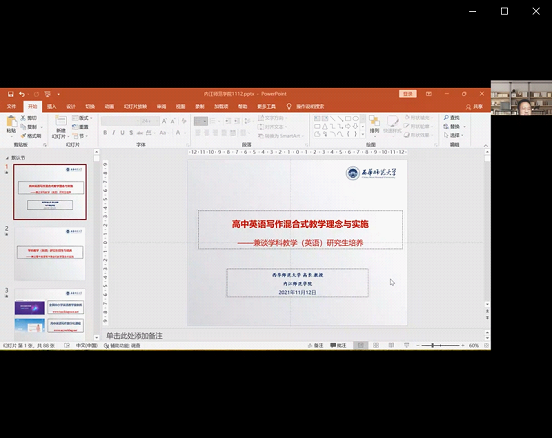The image size is (552, 438).
Task: Expand the shapes gallery more arrow
Action: [363, 134]
